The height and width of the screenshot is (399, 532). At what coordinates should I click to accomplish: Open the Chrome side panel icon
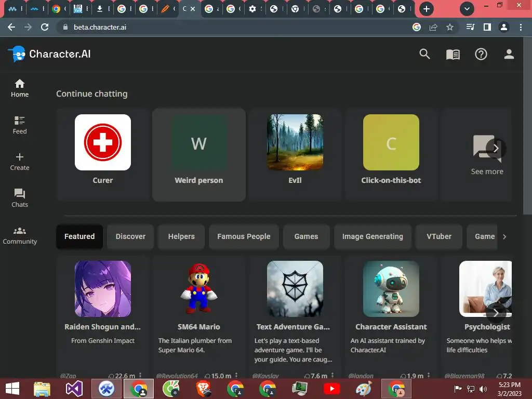[x=487, y=27]
